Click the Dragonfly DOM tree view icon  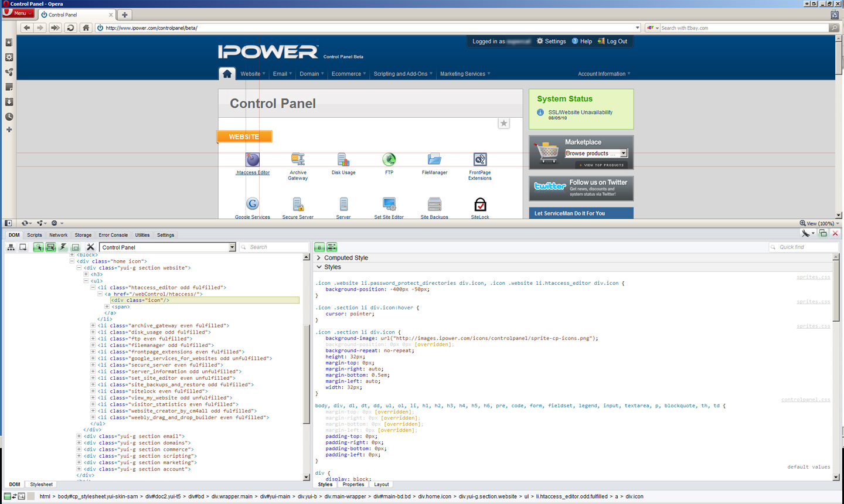[x=11, y=247]
